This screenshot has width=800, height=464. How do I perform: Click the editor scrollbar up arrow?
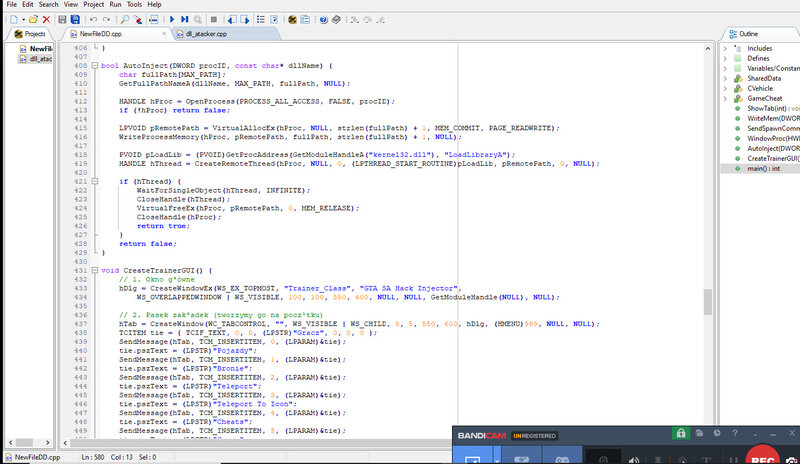pos(708,48)
